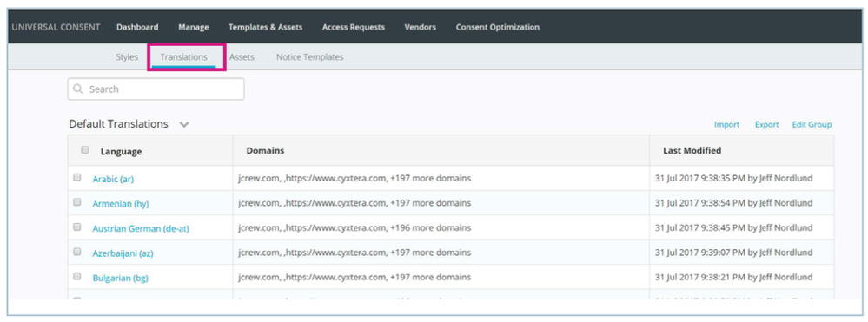Open the Dashboard menu
Viewport: 868px width, 322px height.
137,27
